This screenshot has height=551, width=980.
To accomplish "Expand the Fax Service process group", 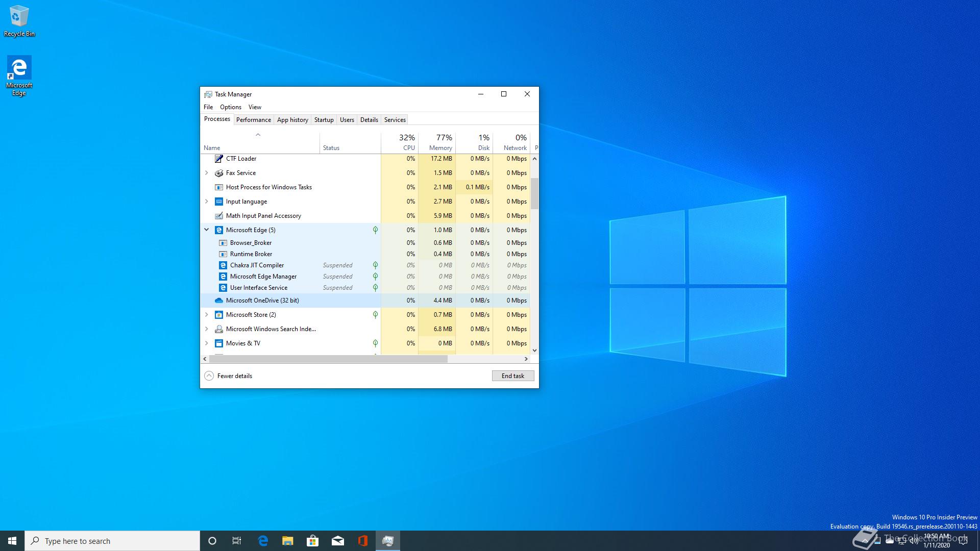I will tap(207, 173).
